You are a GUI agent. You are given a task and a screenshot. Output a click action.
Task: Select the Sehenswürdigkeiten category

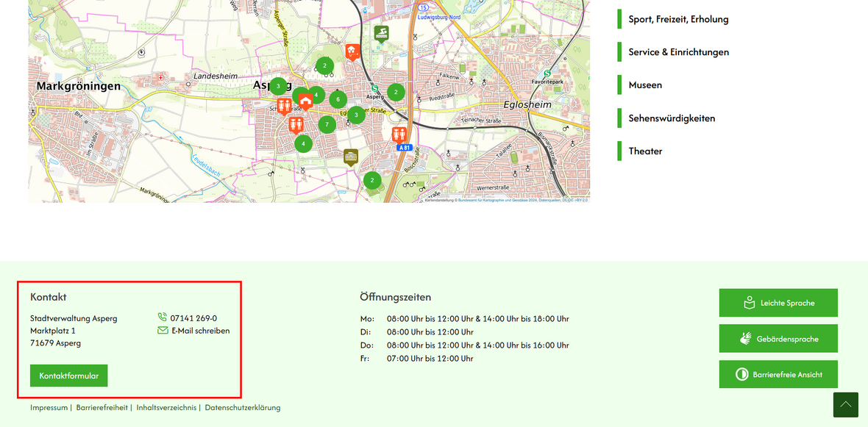click(x=672, y=118)
